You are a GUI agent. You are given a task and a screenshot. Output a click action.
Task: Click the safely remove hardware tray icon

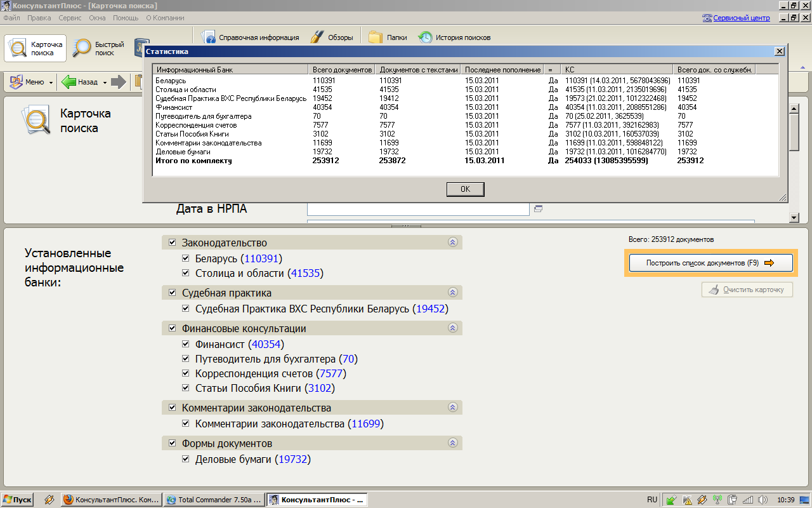point(671,500)
